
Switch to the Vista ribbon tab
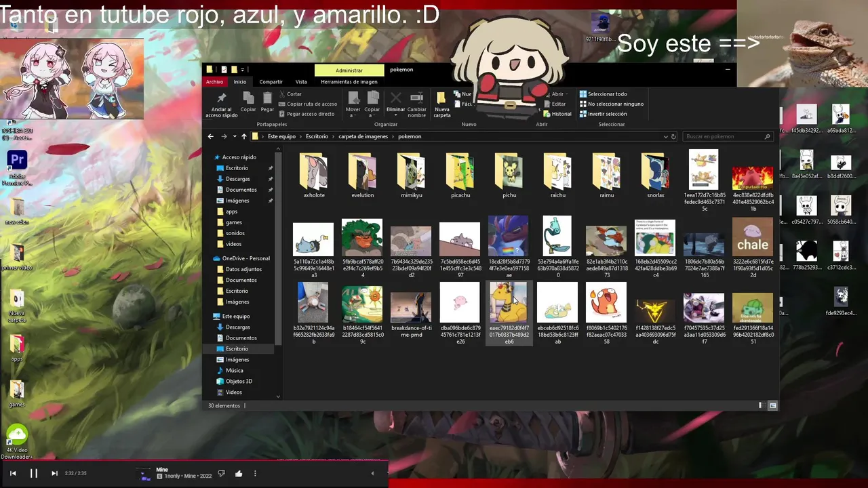coord(301,82)
